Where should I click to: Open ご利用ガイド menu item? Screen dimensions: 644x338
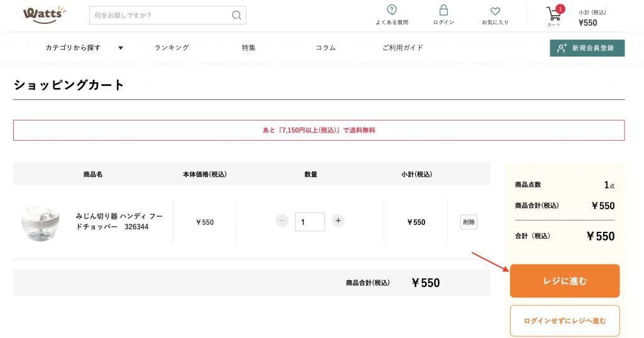coord(402,48)
